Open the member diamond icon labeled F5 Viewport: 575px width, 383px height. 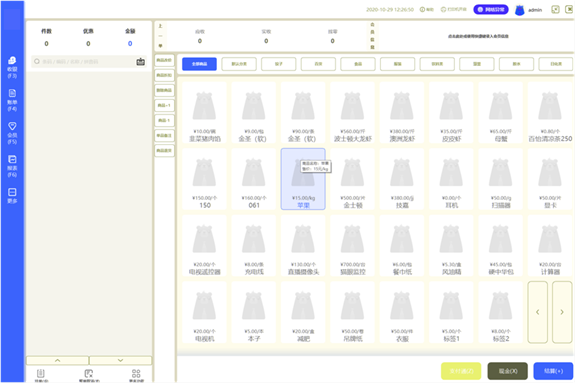click(x=12, y=133)
